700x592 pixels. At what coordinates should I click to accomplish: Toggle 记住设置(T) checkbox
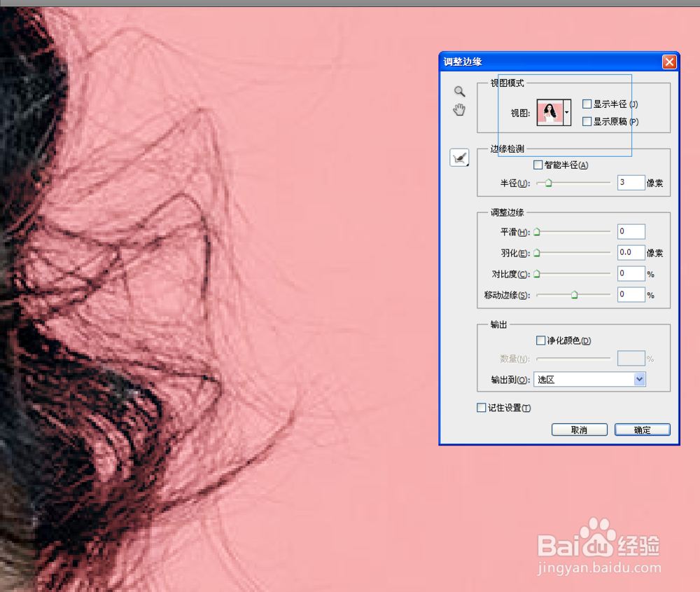[482, 408]
